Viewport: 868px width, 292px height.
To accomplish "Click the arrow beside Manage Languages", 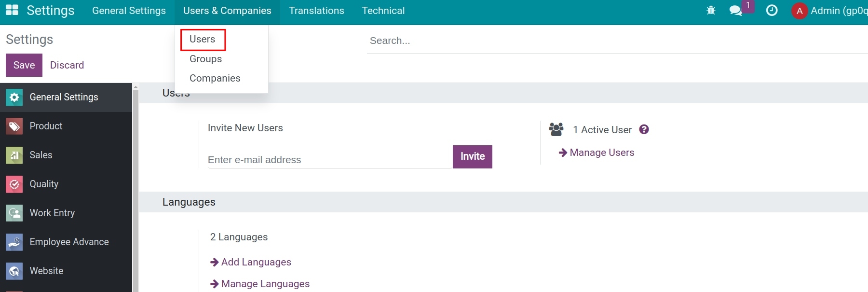I will point(215,284).
